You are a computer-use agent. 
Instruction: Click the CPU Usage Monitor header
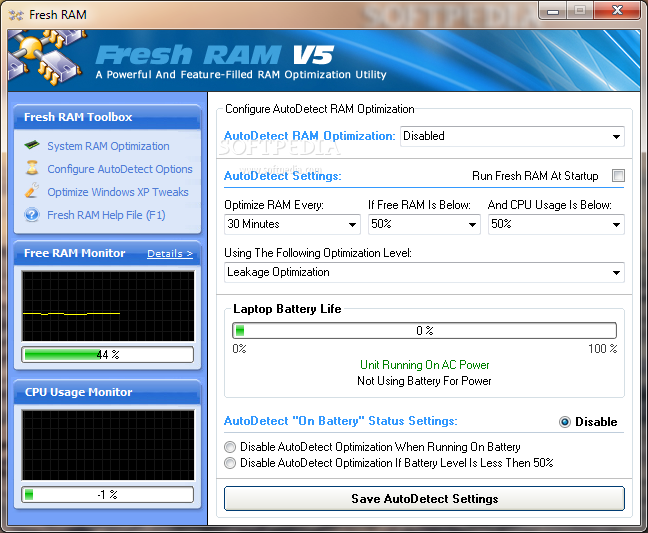point(107,392)
